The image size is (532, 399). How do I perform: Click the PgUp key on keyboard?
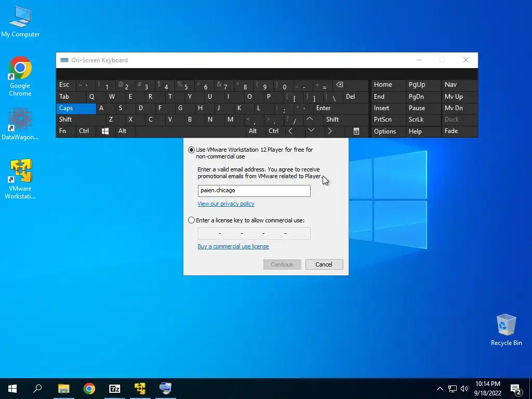(x=423, y=85)
